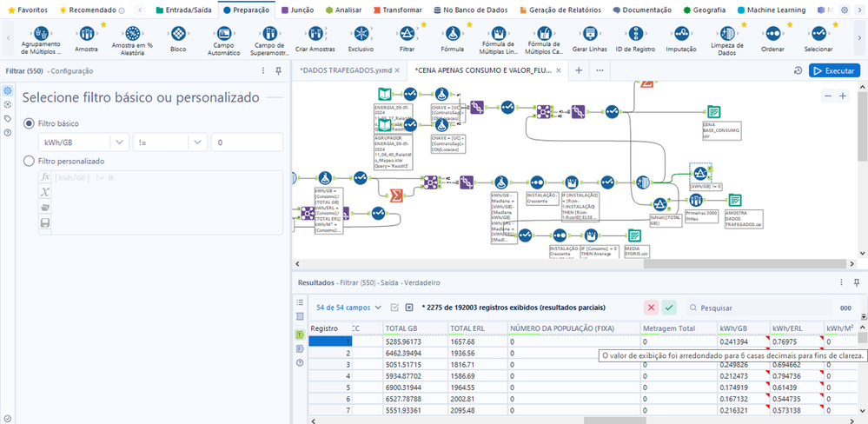Viewport: 868px width, 424px height.
Task: Open the Geração de Relatórios category
Action: tap(562, 10)
